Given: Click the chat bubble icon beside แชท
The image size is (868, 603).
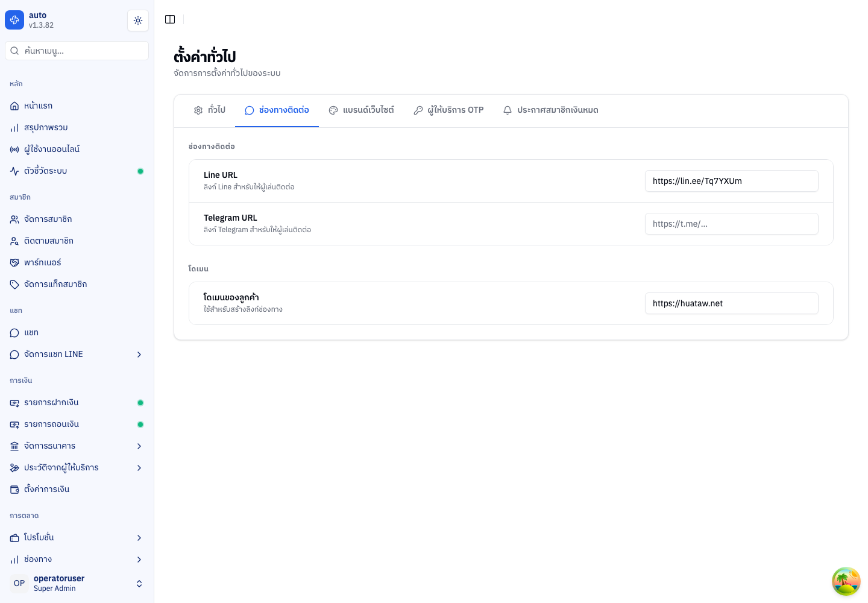Looking at the screenshot, I should point(14,333).
